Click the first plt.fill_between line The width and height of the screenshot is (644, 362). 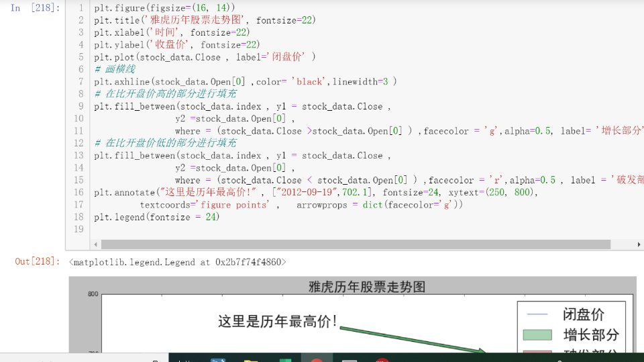click(242, 106)
